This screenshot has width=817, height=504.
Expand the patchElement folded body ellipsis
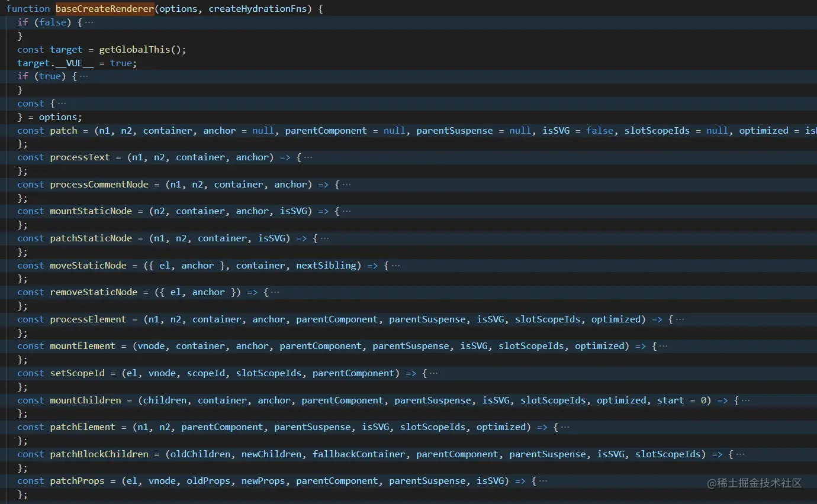[565, 427]
